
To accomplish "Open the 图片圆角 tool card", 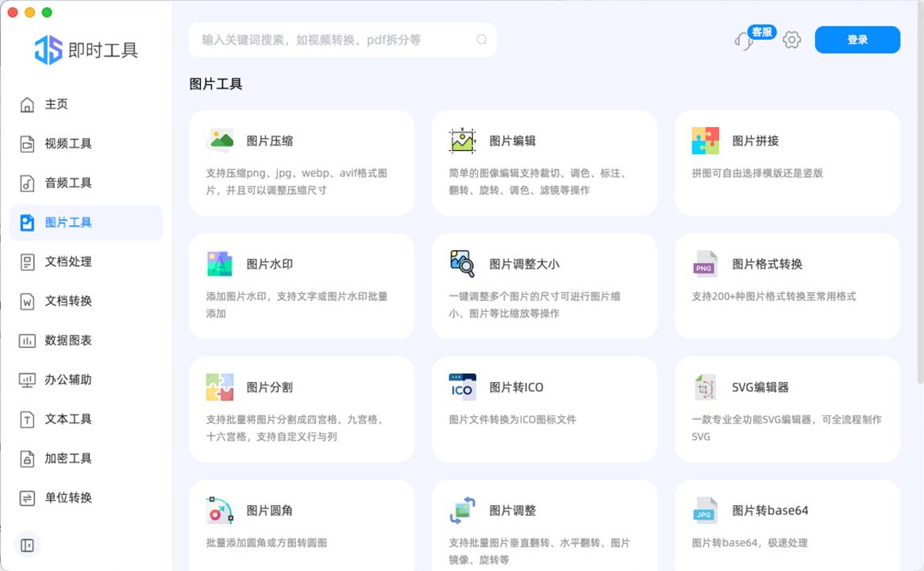I will [301, 520].
